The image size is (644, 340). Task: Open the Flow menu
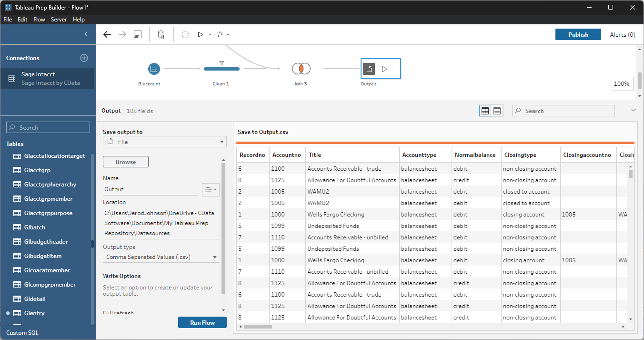coord(39,20)
